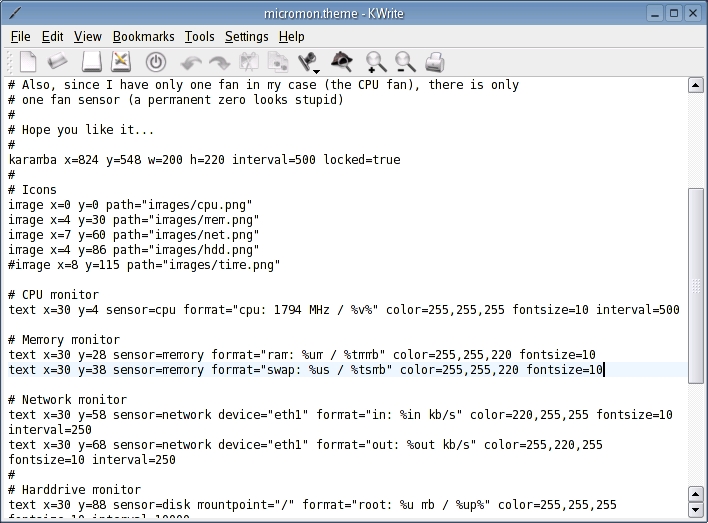Undo the last edit via toolbar arrow

coord(191,62)
